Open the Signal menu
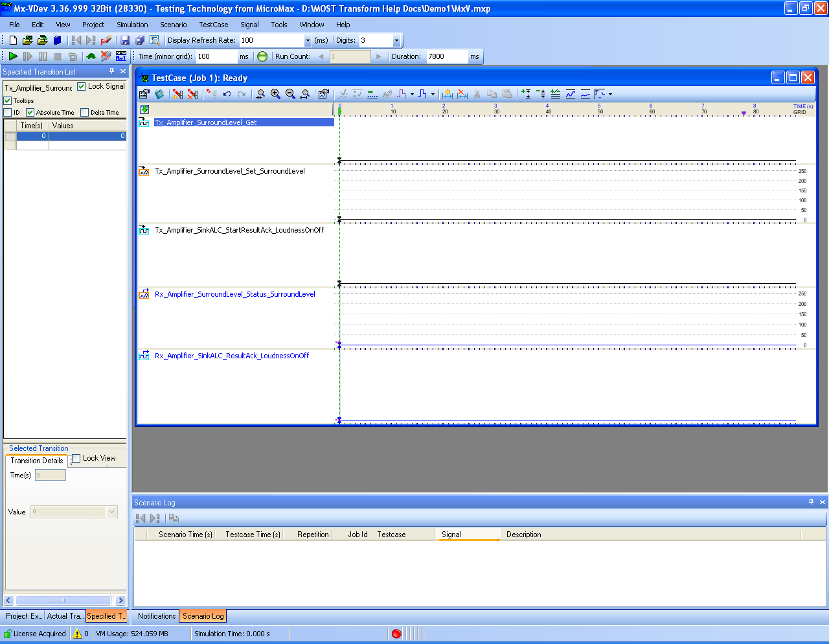829x644 pixels. (249, 25)
